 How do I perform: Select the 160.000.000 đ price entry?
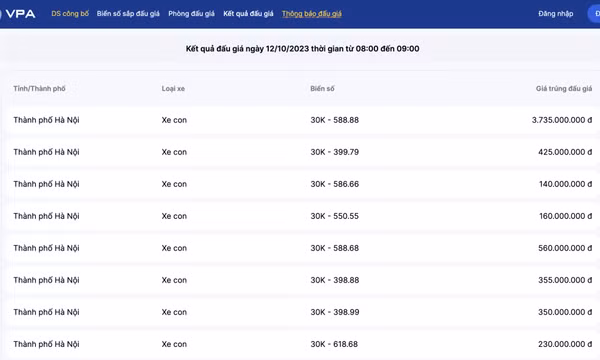566,216
